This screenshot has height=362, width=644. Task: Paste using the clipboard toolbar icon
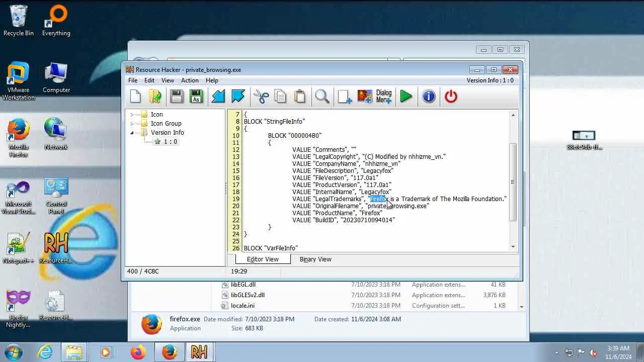pos(300,96)
